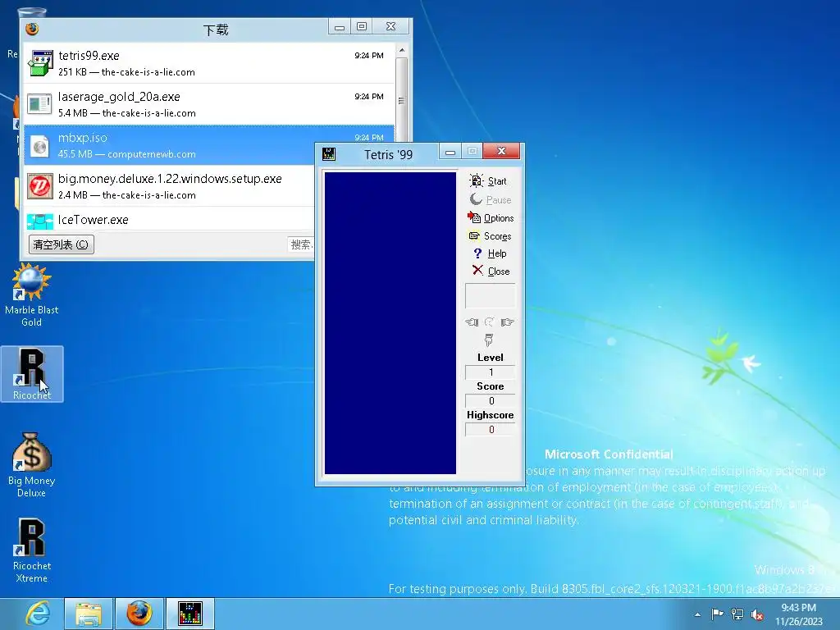Viewport: 840px width, 630px height.
Task: Click the laserage_gold_20a.exe file icon
Action: click(40, 104)
